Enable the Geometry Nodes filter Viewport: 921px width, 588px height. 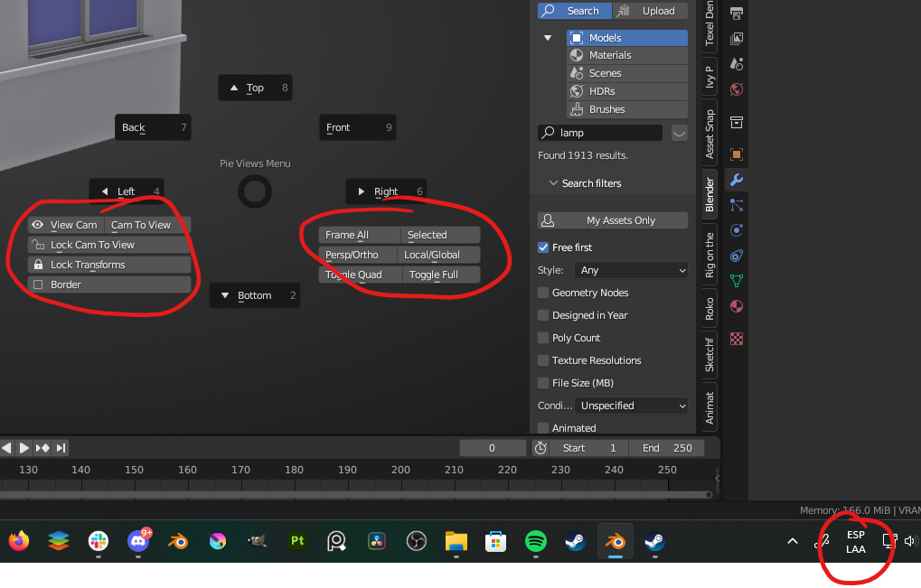(x=543, y=292)
